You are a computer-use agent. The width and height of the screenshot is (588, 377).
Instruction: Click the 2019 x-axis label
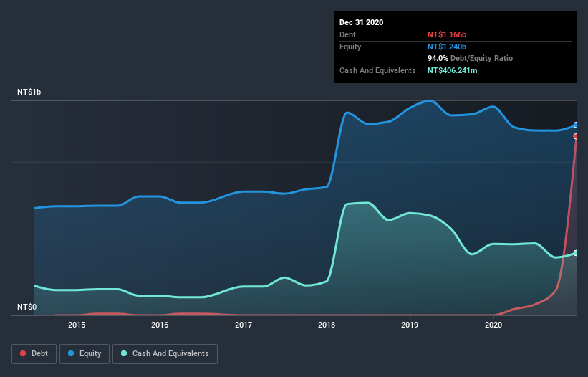pos(410,325)
